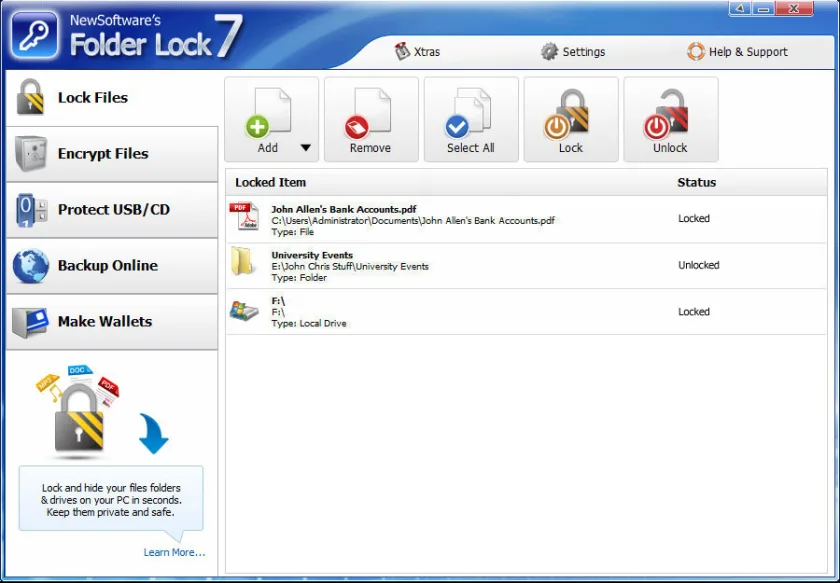Click the F:\ local drive icon
This screenshot has height=583, width=840.
244,310
